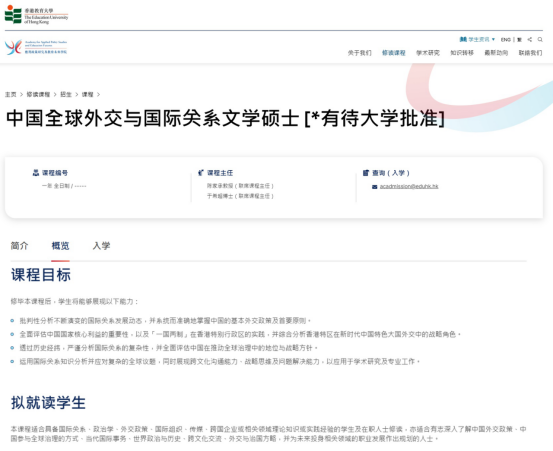
Task: Click the Education University of Hong Kong logo
Action: click(36, 15)
